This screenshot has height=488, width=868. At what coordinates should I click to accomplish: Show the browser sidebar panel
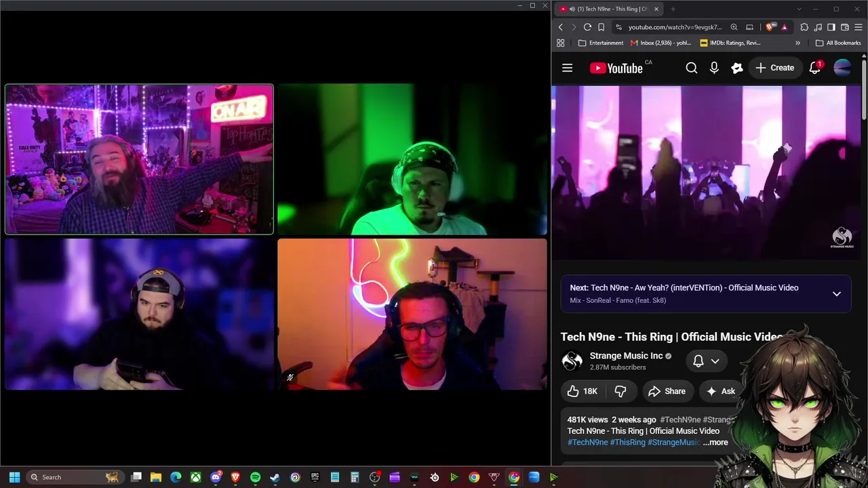coord(831,27)
